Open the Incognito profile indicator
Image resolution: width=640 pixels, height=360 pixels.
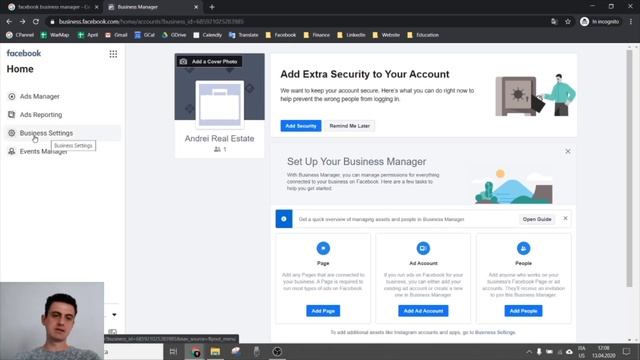point(600,22)
